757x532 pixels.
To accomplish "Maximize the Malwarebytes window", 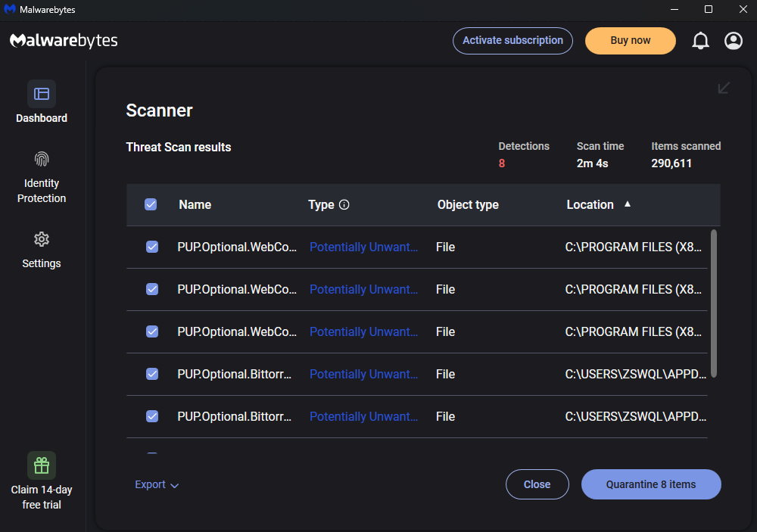I will [709, 10].
